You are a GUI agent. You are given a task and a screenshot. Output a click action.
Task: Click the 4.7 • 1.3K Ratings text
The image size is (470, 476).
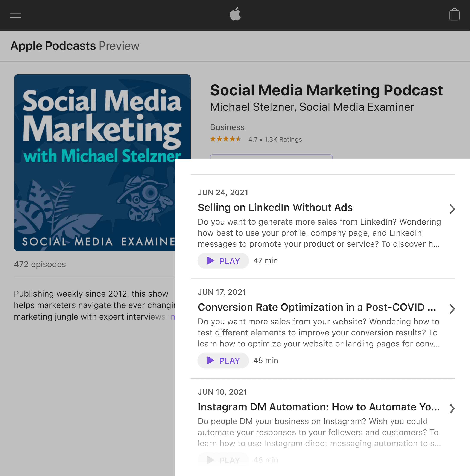(275, 139)
